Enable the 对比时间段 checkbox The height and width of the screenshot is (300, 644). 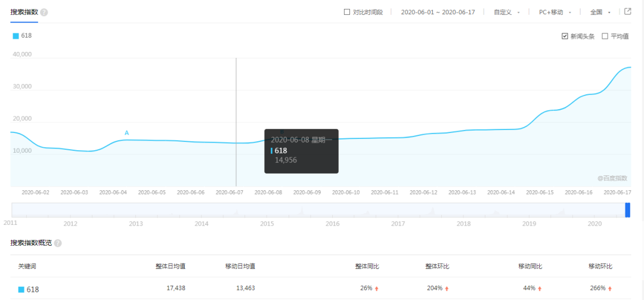click(x=346, y=12)
